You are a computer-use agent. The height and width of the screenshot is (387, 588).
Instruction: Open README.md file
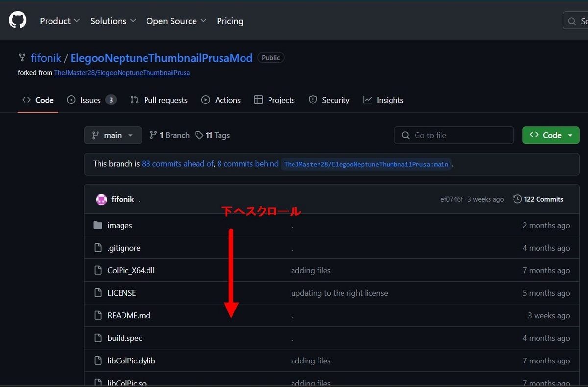tap(129, 316)
